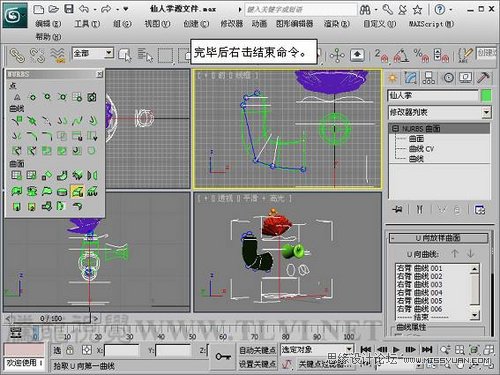The height and width of the screenshot is (375, 500).
Task: Toggle the 2D Snaps button
Action: coord(381,55)
